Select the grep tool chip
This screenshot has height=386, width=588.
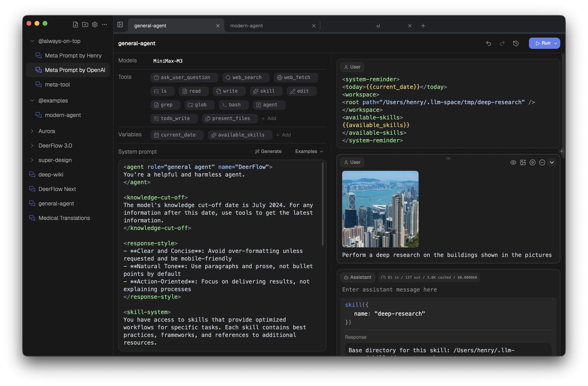165,105
